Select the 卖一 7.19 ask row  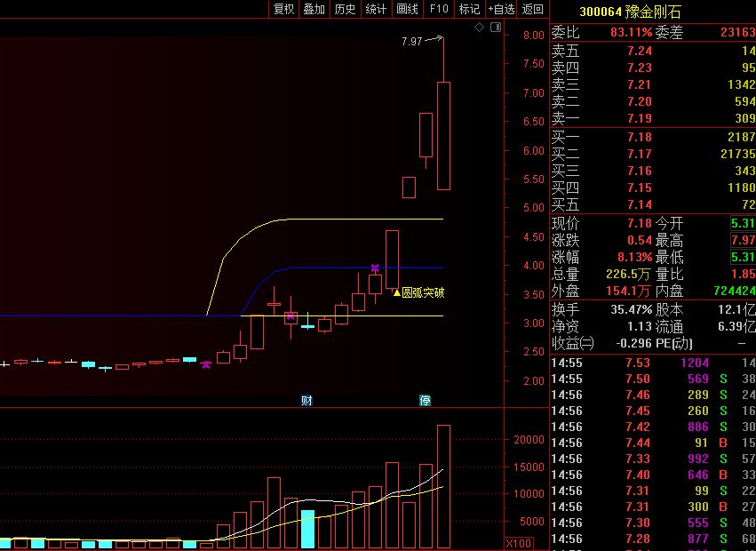tap(653, 118)
